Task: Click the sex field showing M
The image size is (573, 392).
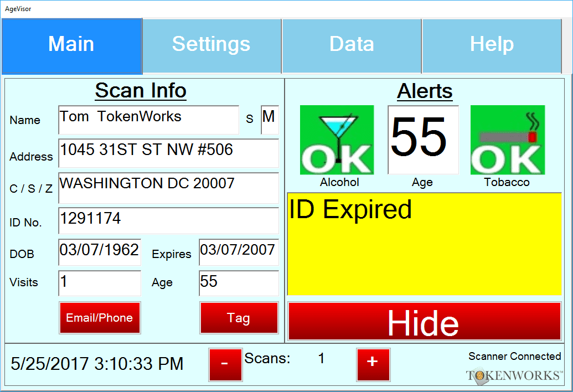Action: pos(270,120)
